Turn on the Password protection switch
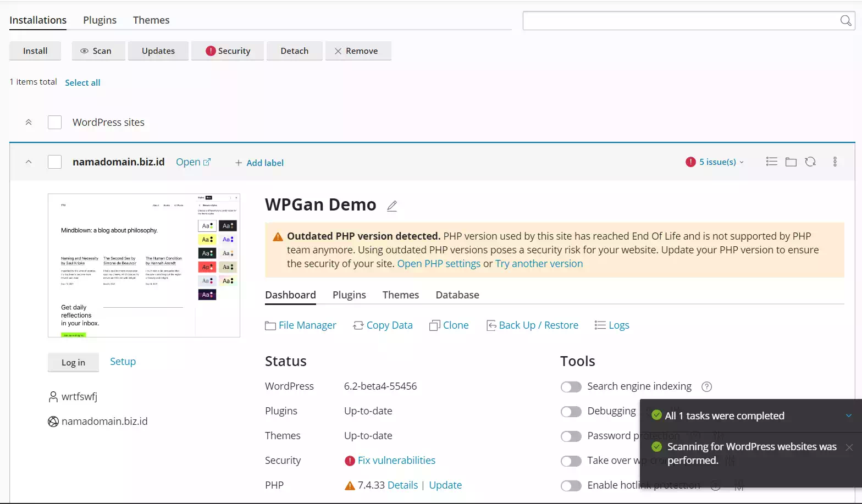 pos(571,436)
